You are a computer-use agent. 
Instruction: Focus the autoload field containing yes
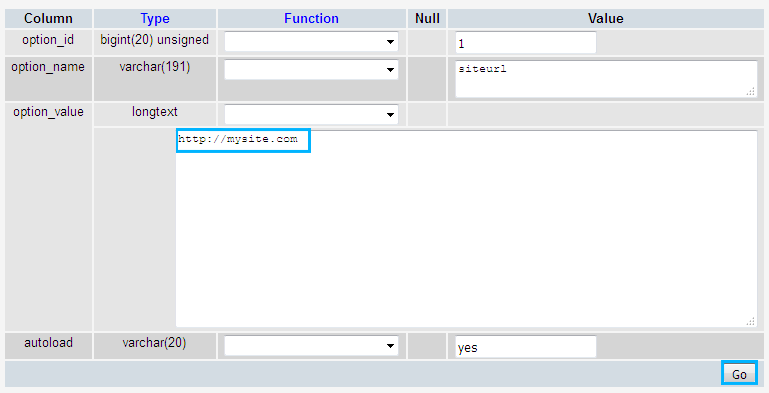[x=526, y=347]
